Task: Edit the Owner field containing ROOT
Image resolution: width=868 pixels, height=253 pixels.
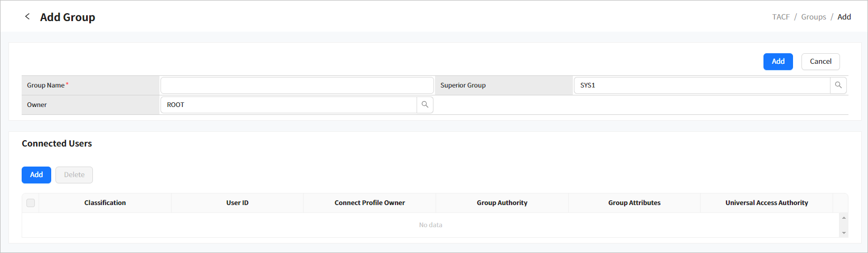Action: (288, 105)
